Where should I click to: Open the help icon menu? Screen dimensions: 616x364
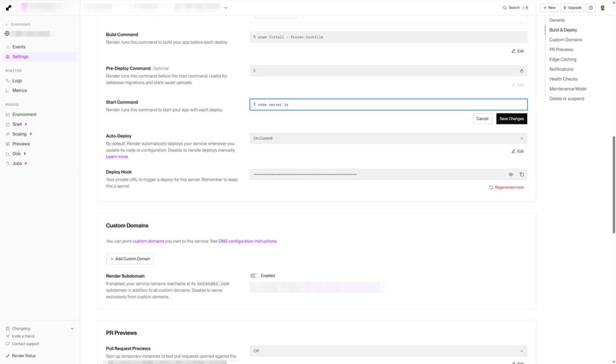point(590,8)
